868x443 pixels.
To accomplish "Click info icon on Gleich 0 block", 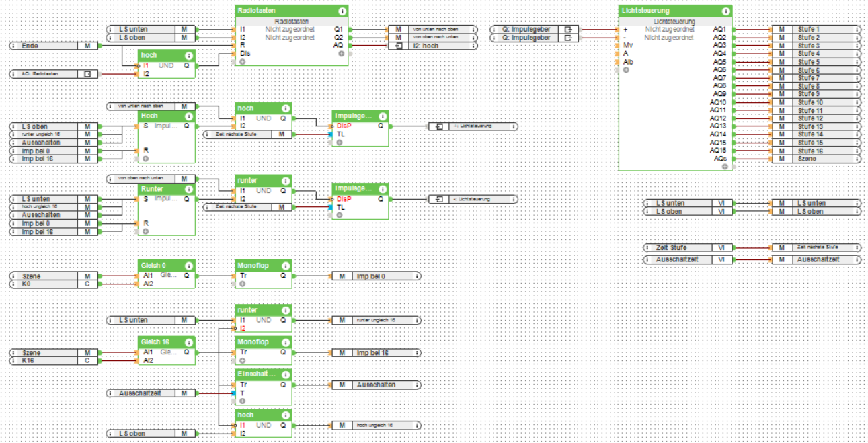I will pos(189,266).
